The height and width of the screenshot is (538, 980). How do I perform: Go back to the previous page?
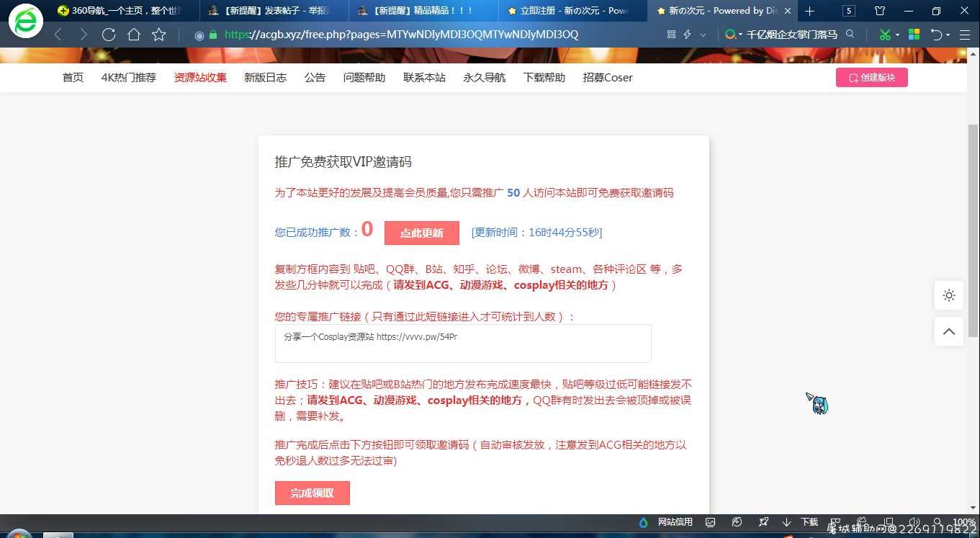point(58,35)
